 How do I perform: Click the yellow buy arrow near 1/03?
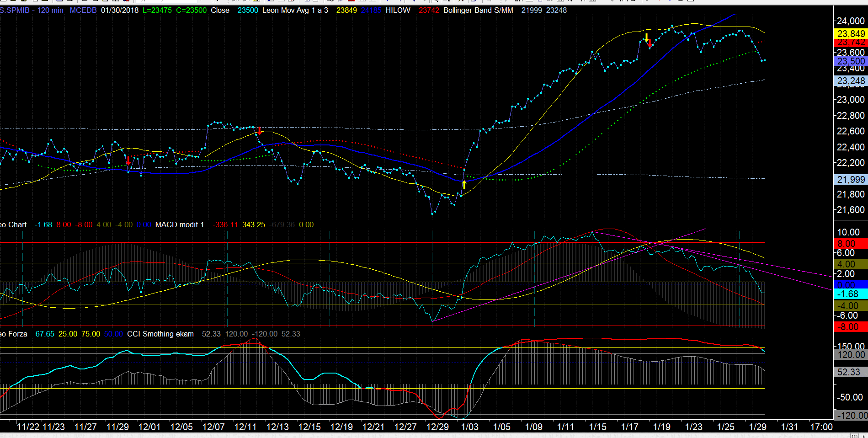coord(464,184)
